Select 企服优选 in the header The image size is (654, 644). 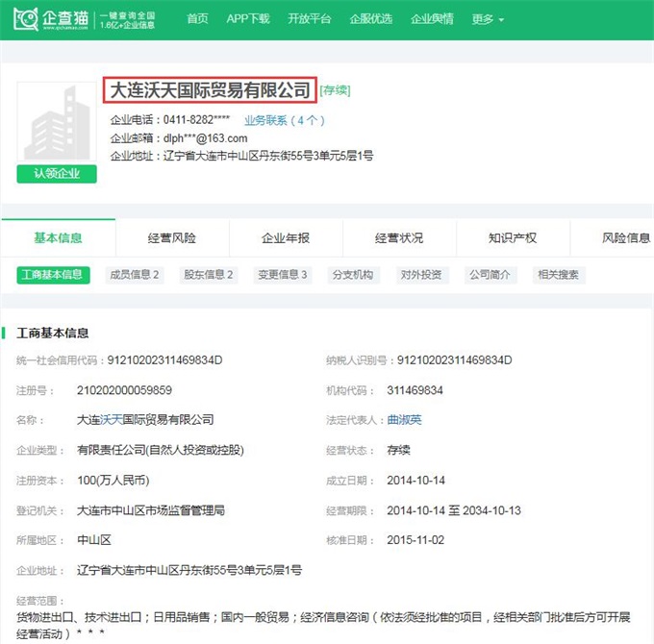[371, 19]
